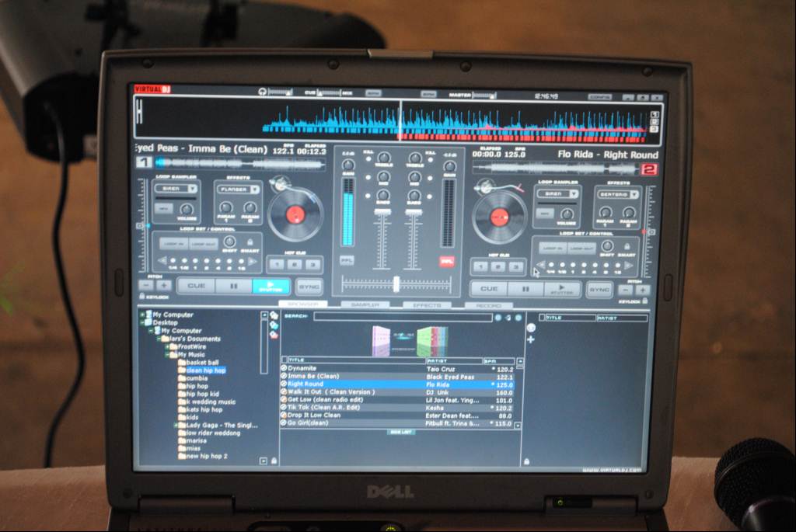This screenshot has height=532, width=796.
Task: Click the song search input field
Action: [x=403, y=317]
